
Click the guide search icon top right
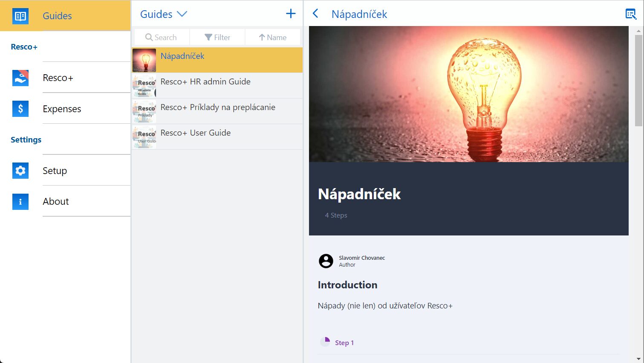631,14
